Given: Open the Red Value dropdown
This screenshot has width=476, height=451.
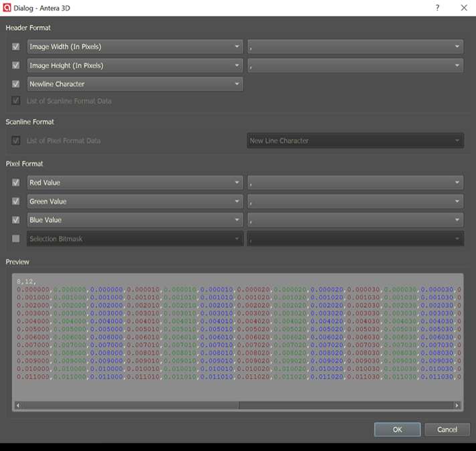Looking at the screenshot, I should click(135, 183).
